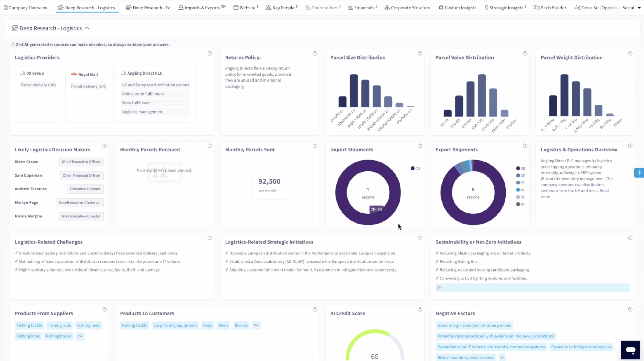644x361 pixels.
Task: Click help icon on Monthly Parcels Sent
Action: pyautogui.click(x=315, y=146)
